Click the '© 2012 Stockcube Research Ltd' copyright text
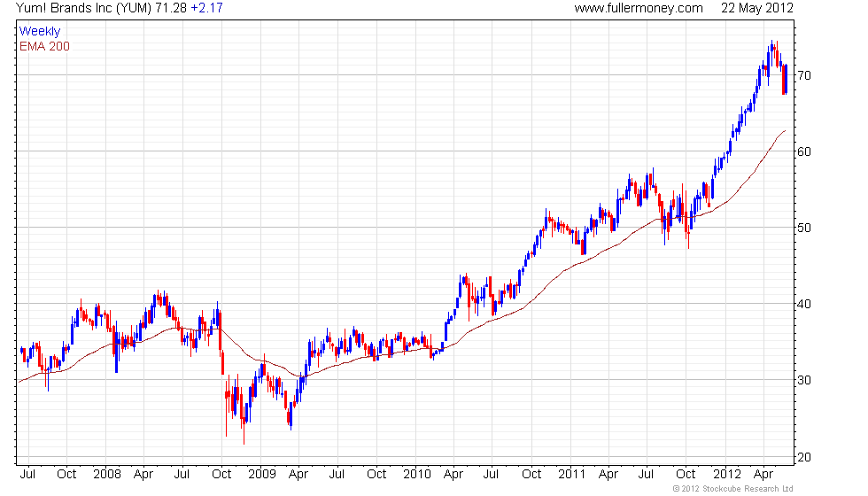This screenshot has width=868, height=496. 733,489
